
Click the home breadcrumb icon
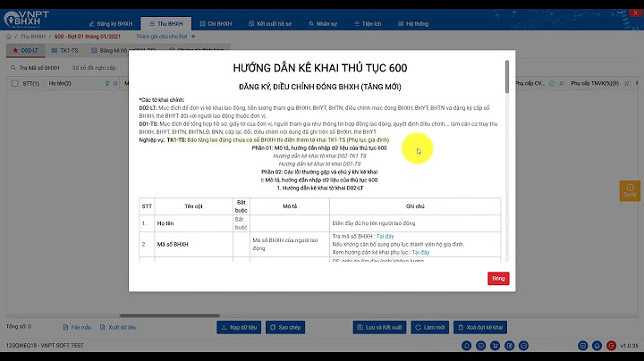(9, 37)
